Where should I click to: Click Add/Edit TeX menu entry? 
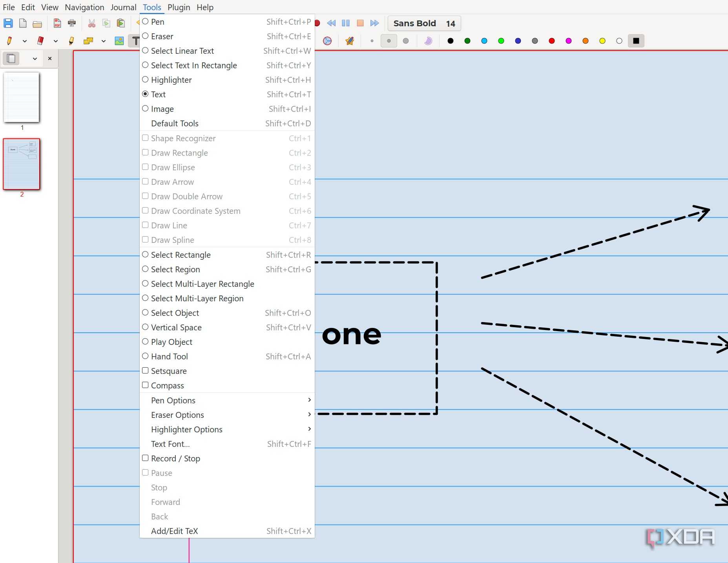point(227,531)
